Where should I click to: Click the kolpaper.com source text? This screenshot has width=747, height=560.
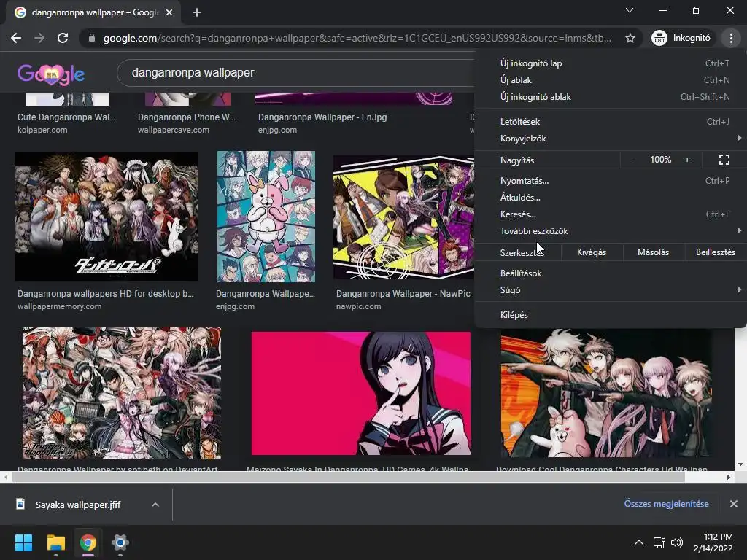click(42, 130)
